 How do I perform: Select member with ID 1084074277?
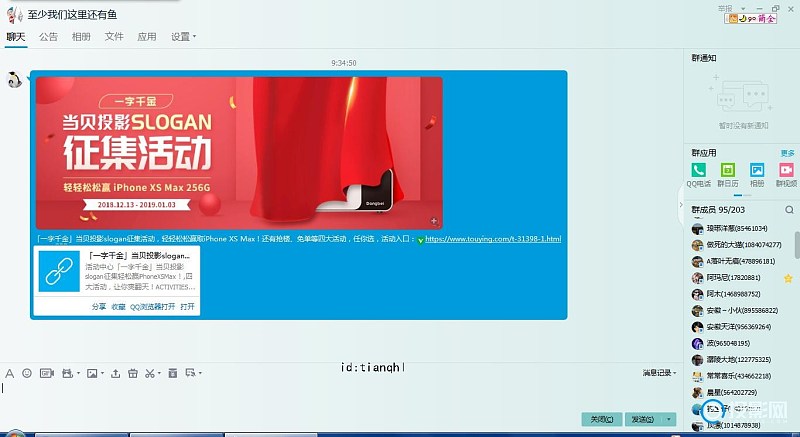(735, 245)
